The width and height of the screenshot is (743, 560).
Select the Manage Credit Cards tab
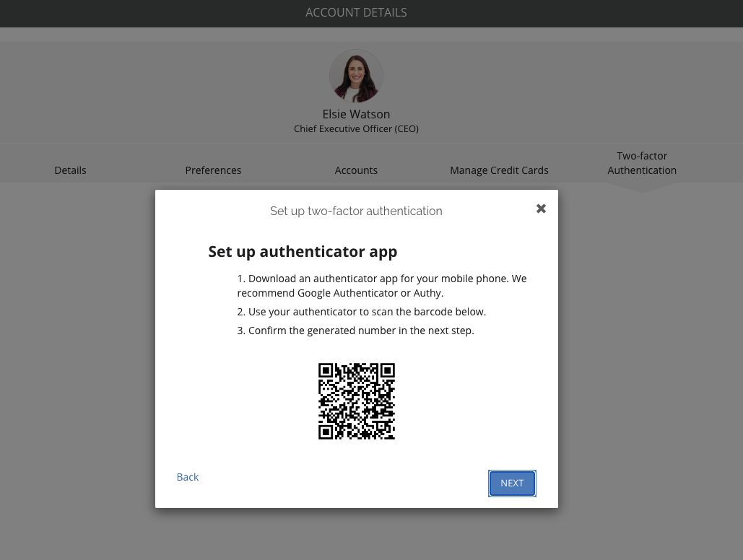(499, 170)
